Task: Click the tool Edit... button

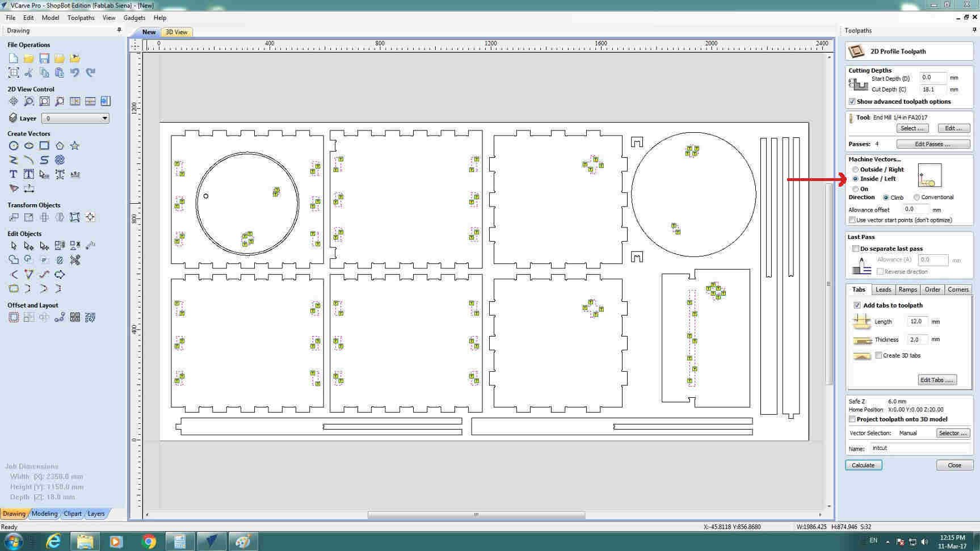Action: click(x=954, y=128)
